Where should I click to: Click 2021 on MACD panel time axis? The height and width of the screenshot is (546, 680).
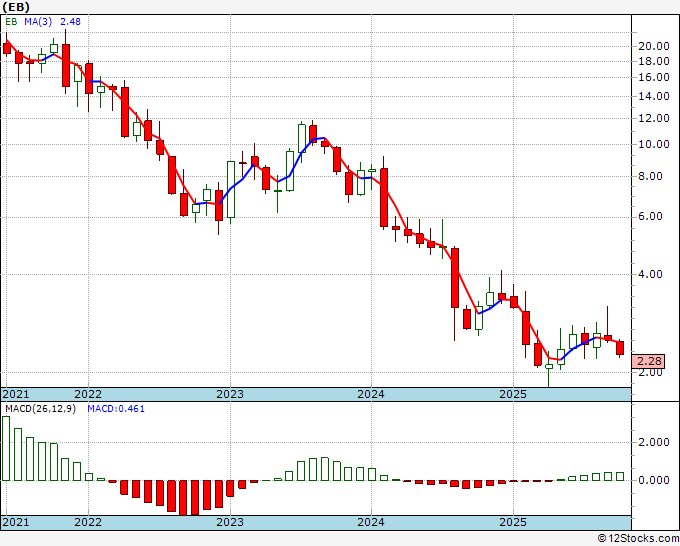pyautogui.click(x=16, y=522)
